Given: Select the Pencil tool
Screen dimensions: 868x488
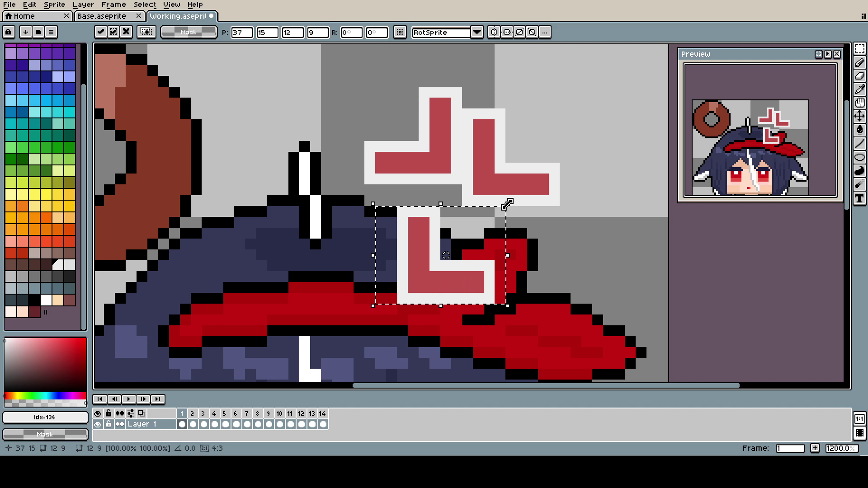Looking at the screenshot, I should pyautogui.click(x=860, y=62).
